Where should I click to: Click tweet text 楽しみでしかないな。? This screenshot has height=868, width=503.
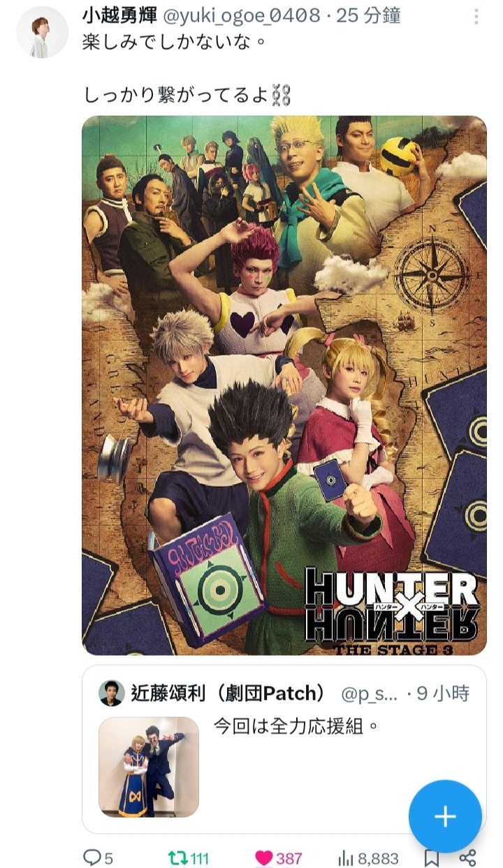[x=175, y=43]
